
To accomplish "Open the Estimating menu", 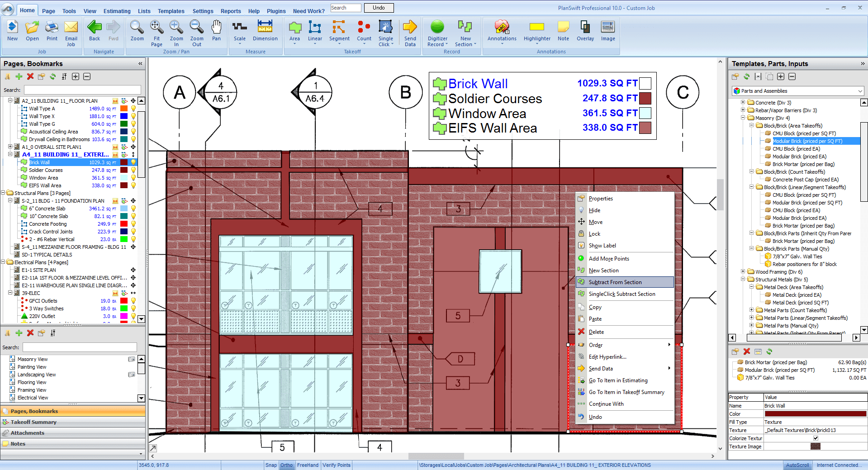I will coord(116,11).
